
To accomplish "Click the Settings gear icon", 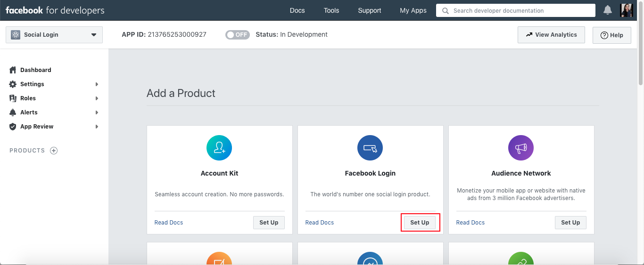I will (x=13, y=84).
